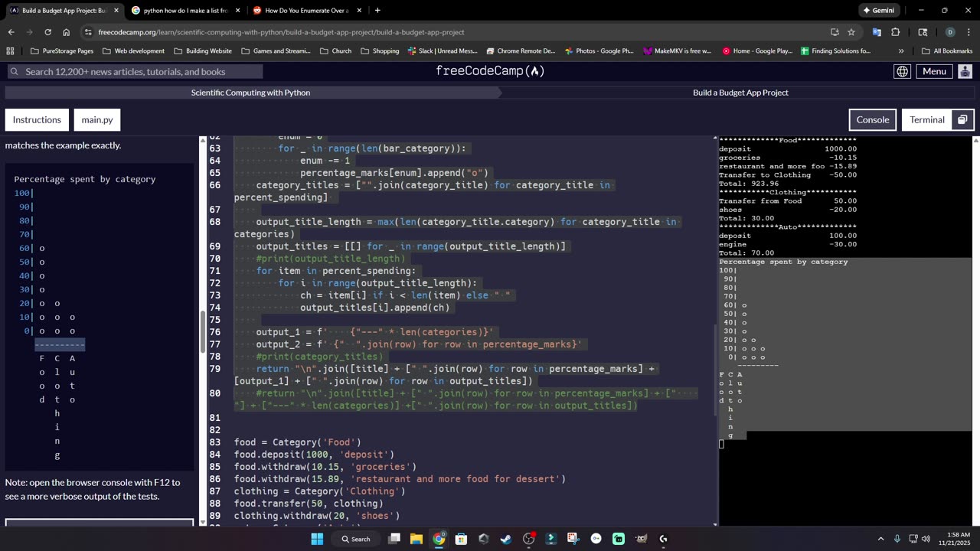
Task: Open the Apps grid in bookmarks bar
Action: (10, 51)
